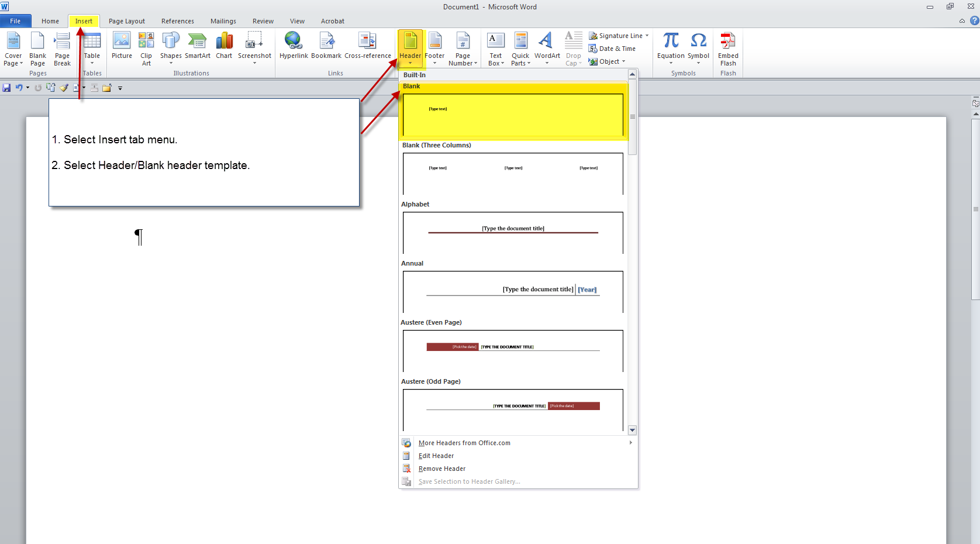Click the open folder icon in quick access toolbar
The width and height of the screenshot is (980, 544).
pos(107,88)
